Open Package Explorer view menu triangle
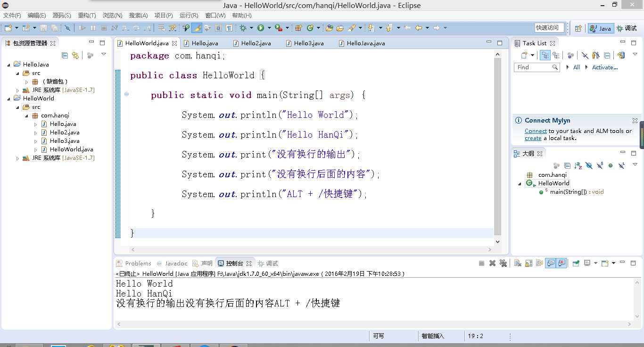The height and width of the screenshot is (347, 644). (x=104, y=55)
